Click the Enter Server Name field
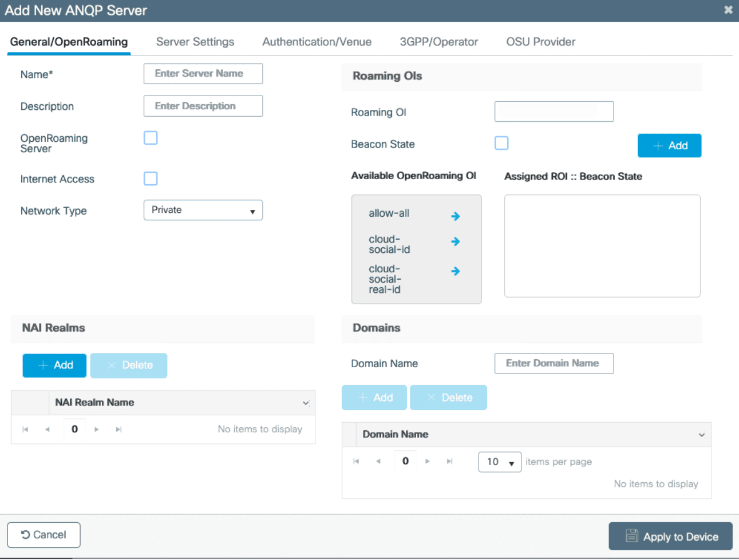 203,74
